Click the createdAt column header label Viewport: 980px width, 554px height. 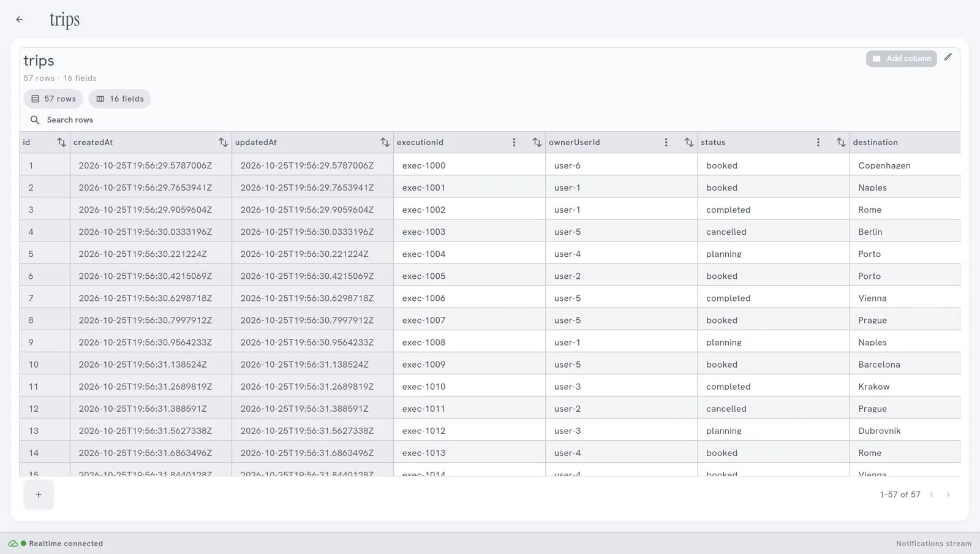(93, 142)
